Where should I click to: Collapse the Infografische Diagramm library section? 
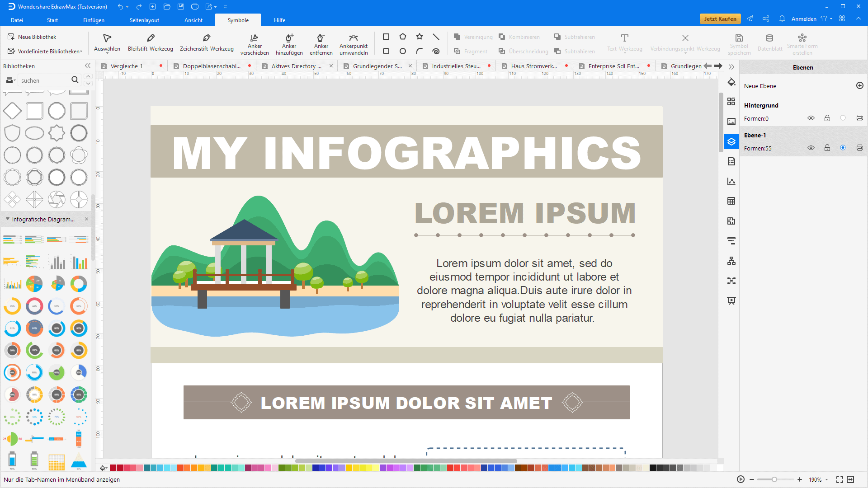coord(8,219)
